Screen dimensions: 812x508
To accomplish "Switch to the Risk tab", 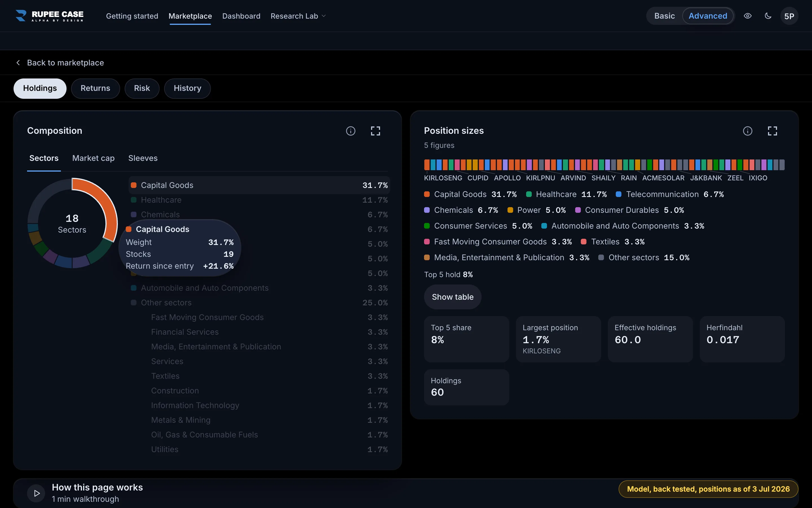I will 142,88.
